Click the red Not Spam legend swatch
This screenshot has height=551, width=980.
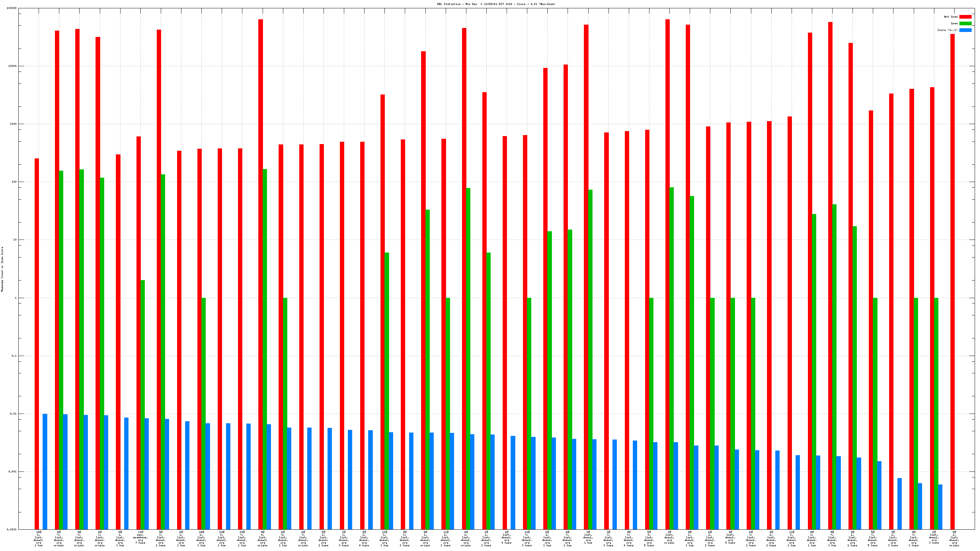[965, 17]
